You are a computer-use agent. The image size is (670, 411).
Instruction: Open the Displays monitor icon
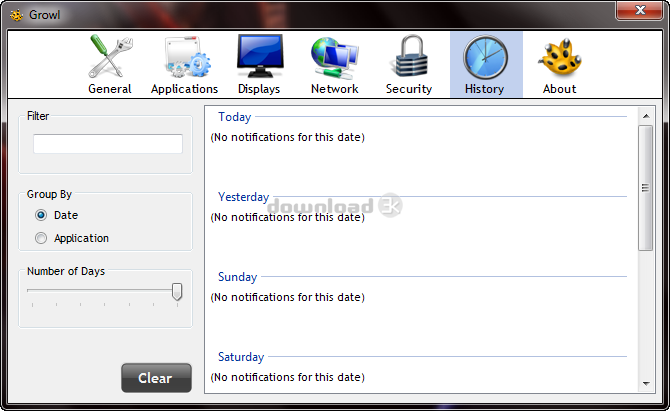(260, 56)
